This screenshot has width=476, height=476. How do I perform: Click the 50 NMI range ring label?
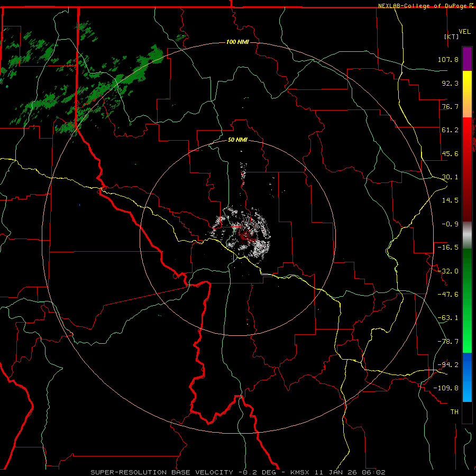pyautogui.click(x=237, y=140)
